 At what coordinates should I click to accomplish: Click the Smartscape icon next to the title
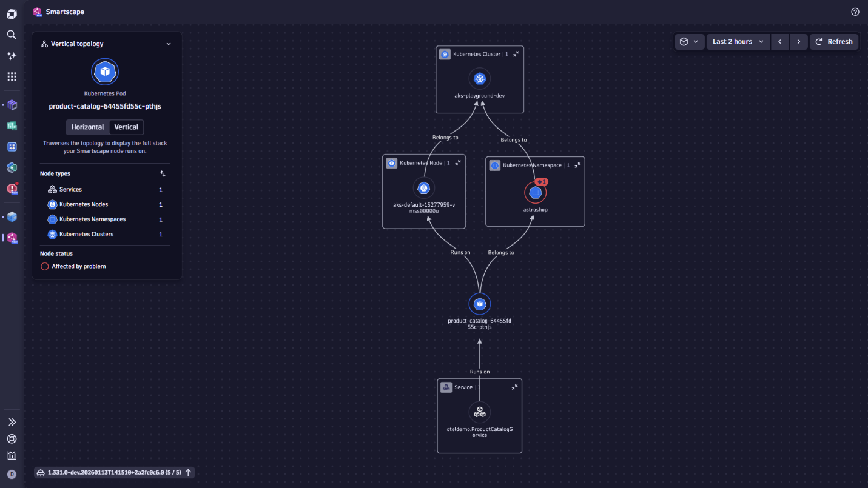(x=37, y=12)
